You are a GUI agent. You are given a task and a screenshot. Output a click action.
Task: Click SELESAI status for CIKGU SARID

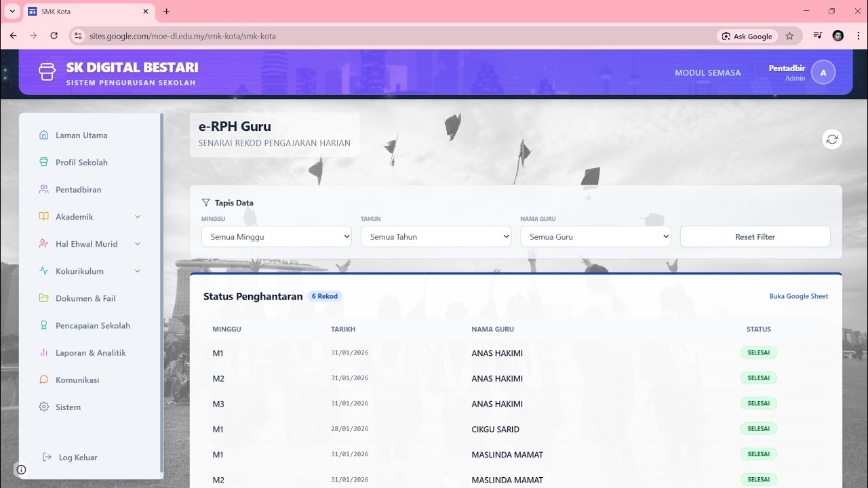pos(758,428)
